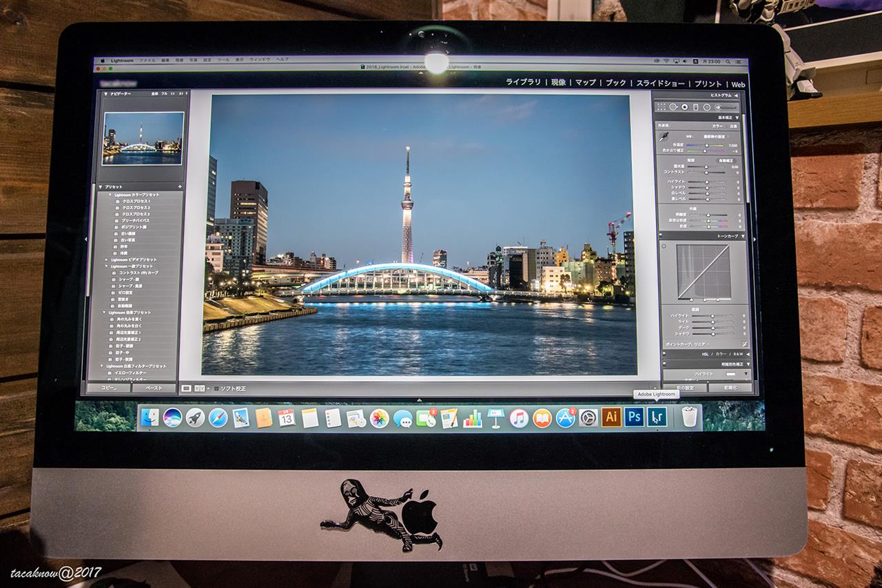Open Siri from the dock
The width and height of the screenshot is (882, 588).
click(x=172, y=417)
